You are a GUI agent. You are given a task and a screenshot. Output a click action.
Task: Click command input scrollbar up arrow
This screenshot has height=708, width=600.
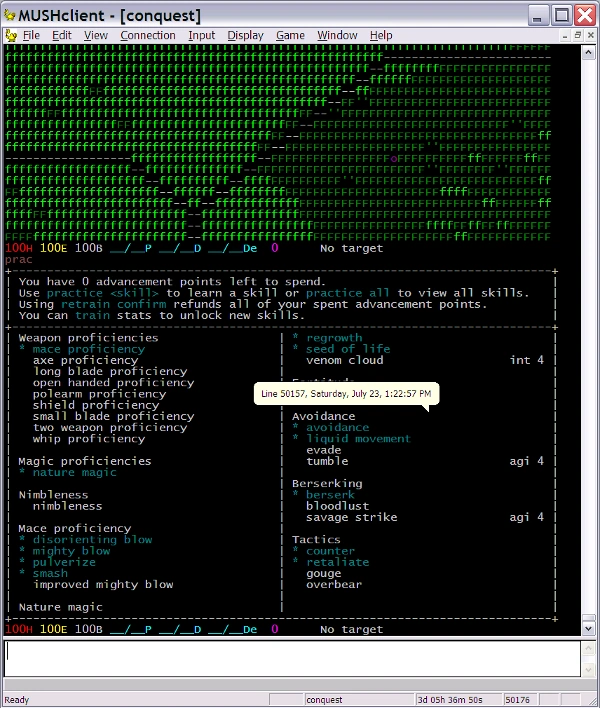click(x=588, y=648)
